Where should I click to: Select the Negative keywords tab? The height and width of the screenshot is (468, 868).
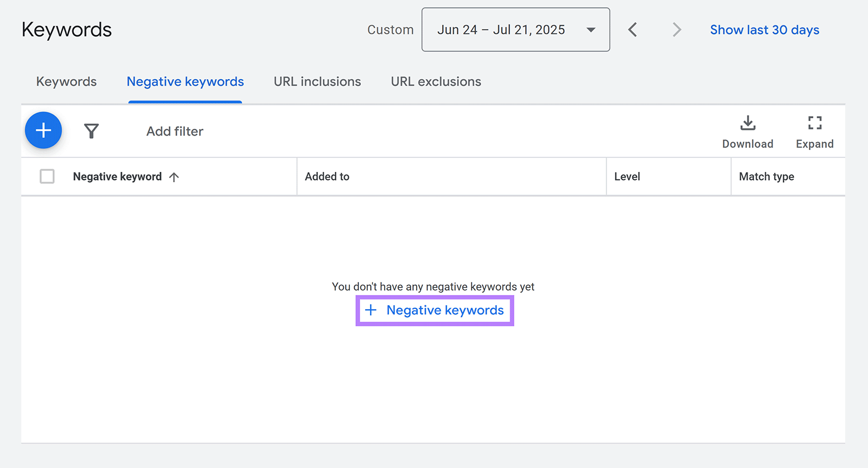click(185, 82)
